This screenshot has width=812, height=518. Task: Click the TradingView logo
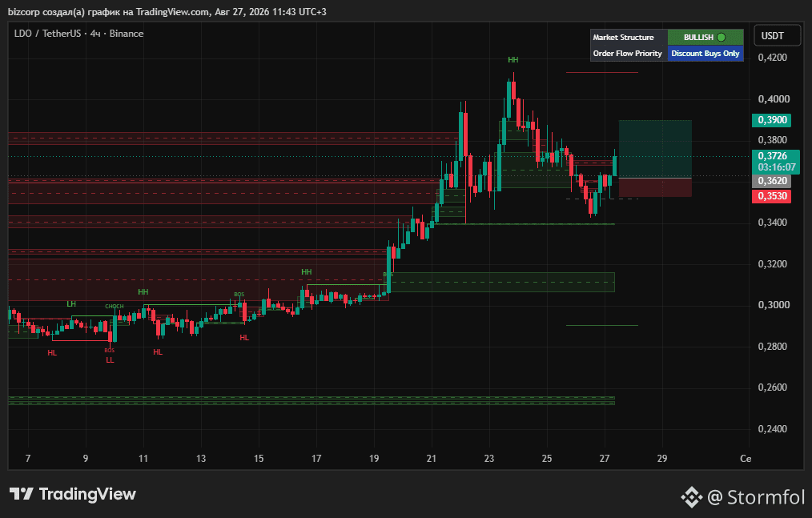[x=73, y=494]
